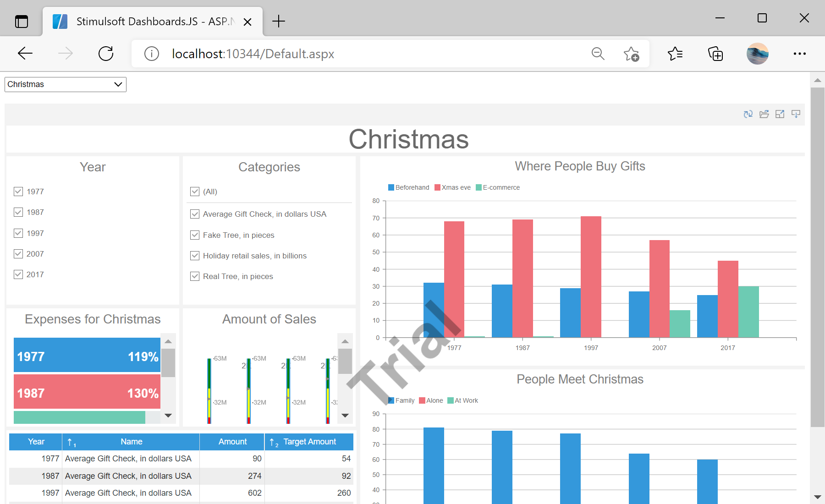Screen dimensions: 825x504
Task: Uncheck the 1987 year filter
Action: [x=18, y=212]
